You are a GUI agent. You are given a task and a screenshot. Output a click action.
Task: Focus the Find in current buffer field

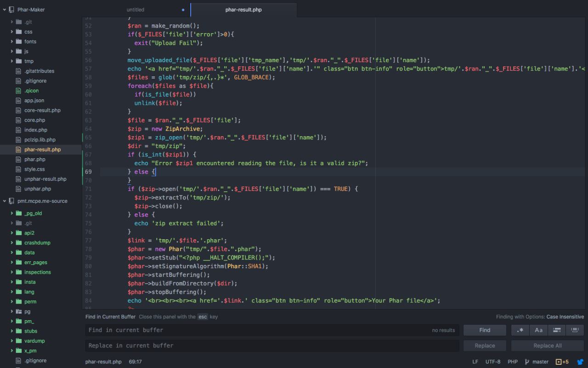tap(272, 330)
